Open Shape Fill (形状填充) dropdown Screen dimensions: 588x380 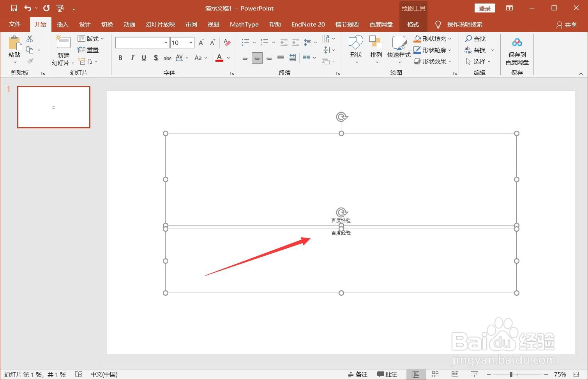pos(433,39)
